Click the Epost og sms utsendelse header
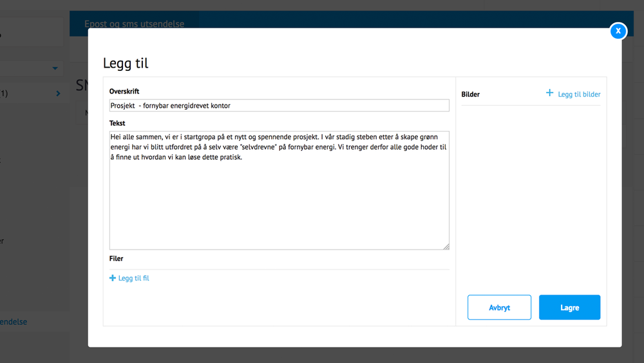The image size is (644, 363). coord(135,24)
